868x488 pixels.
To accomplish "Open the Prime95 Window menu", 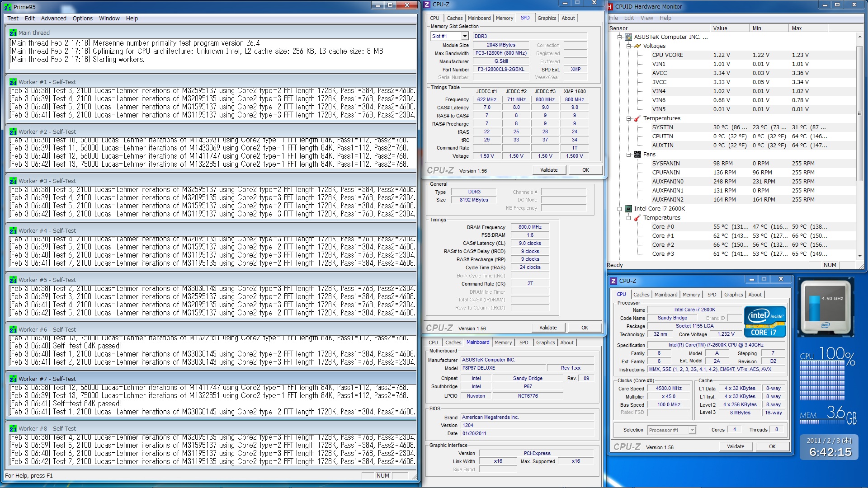I will [109, 19].
